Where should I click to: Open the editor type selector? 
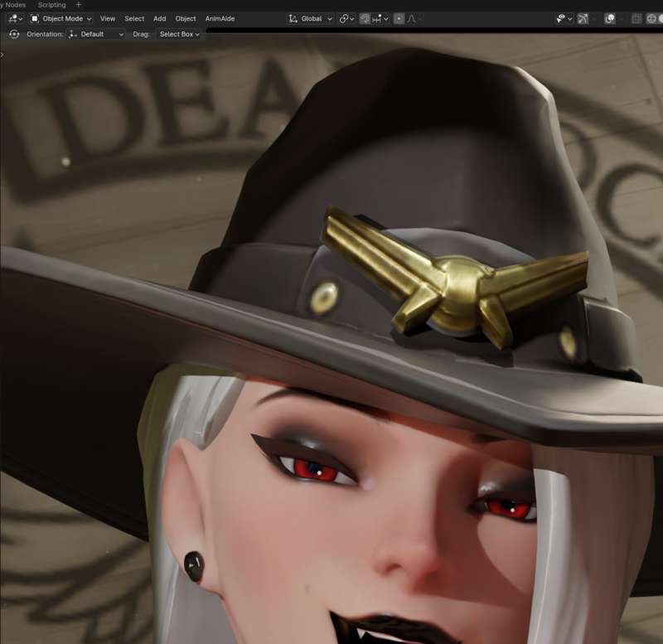pos(15,18)
